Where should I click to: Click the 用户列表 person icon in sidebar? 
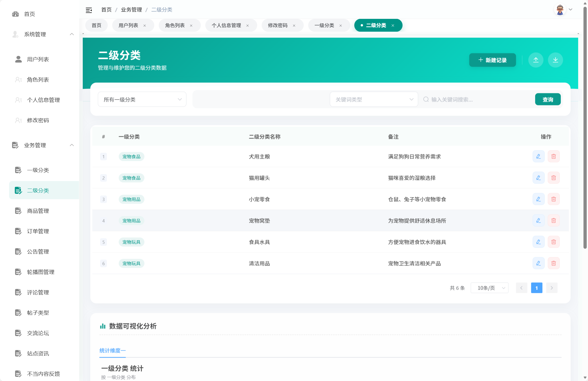tap(18, 59)
